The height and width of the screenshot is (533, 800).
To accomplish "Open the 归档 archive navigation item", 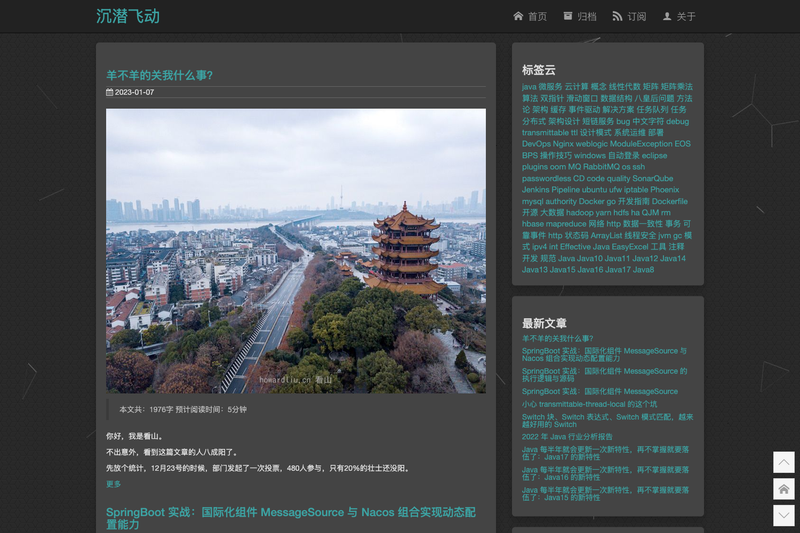I will click(x=580, y=16).
